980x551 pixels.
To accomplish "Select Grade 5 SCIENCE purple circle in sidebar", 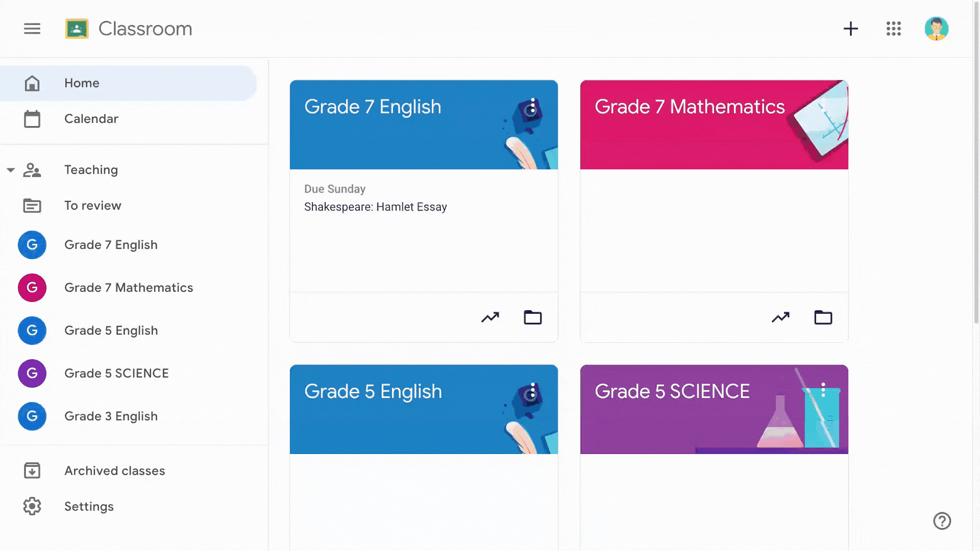I will pyautogui.click(x=32, y=373).
